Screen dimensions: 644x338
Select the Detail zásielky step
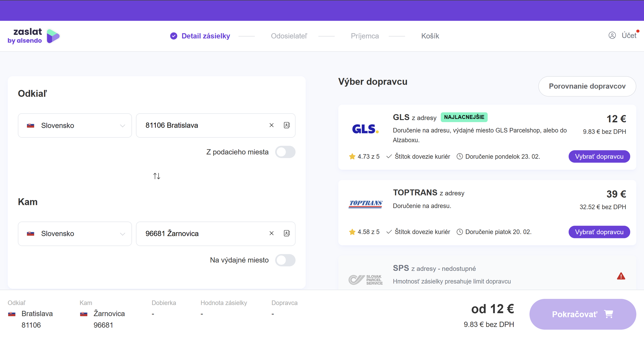(205, 36)
